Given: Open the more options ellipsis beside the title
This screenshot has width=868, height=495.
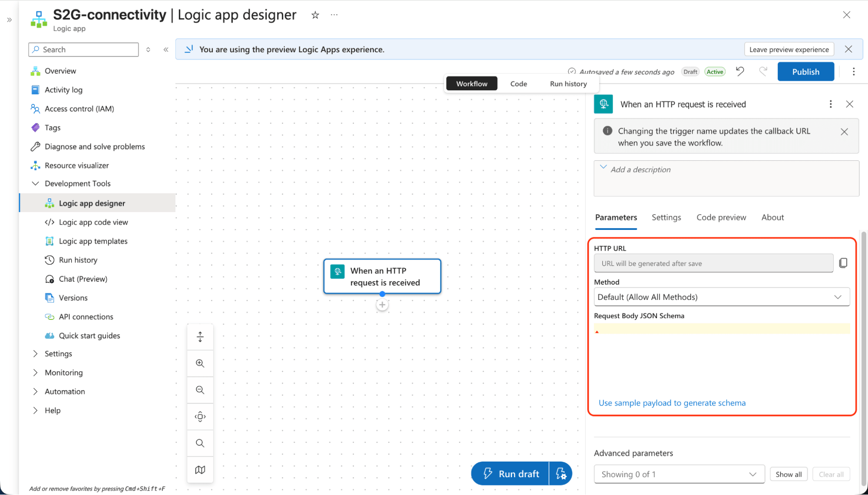Looking at the screenshot, I should [x=334, y=15].
